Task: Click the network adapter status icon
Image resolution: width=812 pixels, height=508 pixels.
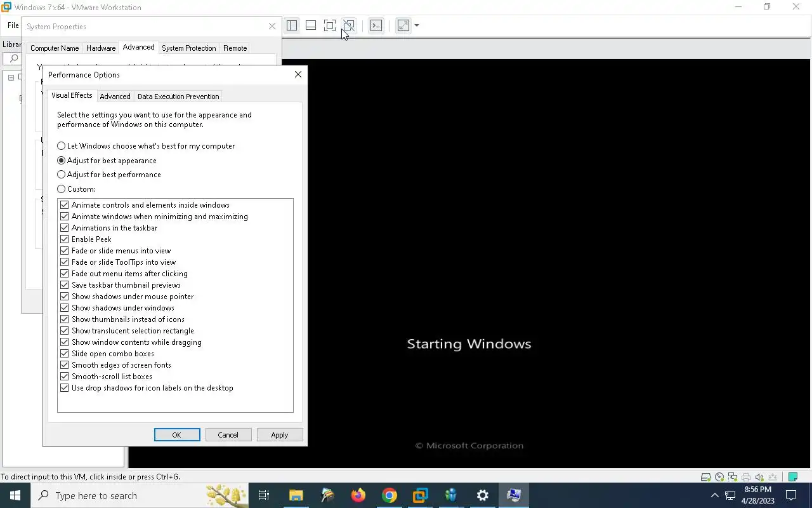Action: click(733, 477)
